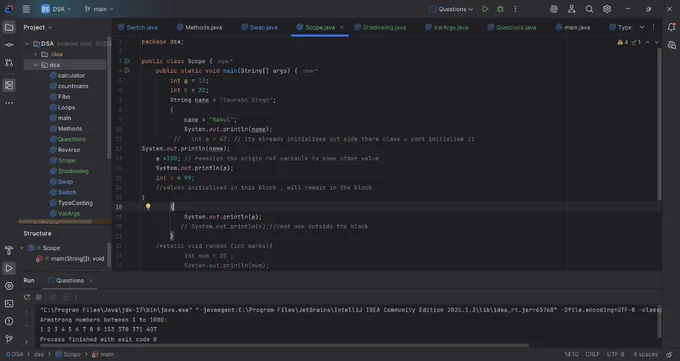This screenshot has height=361, width=680.
Task: Change CRLF line separator in status bar
Action: pyautogui.click(x=592, y=354)
